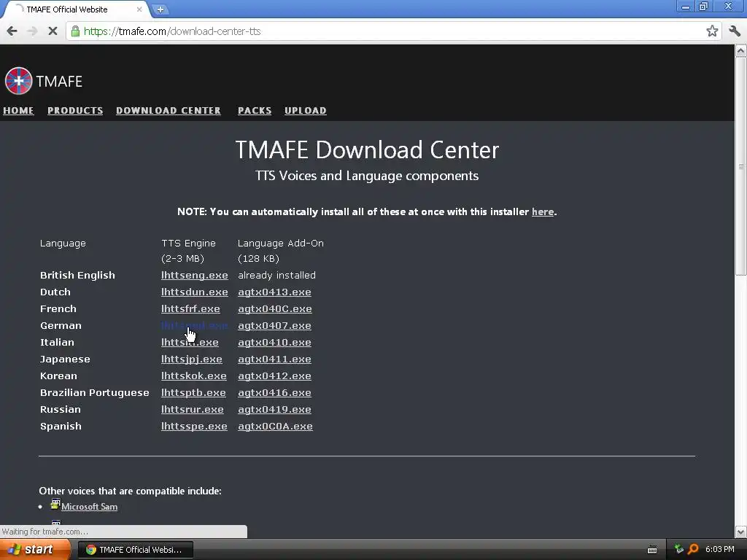Download agtx0416.exe Portuguese add-on
The height and width of the screenshot is (560, 747).
pyautogui.click(x=274, y=392)
